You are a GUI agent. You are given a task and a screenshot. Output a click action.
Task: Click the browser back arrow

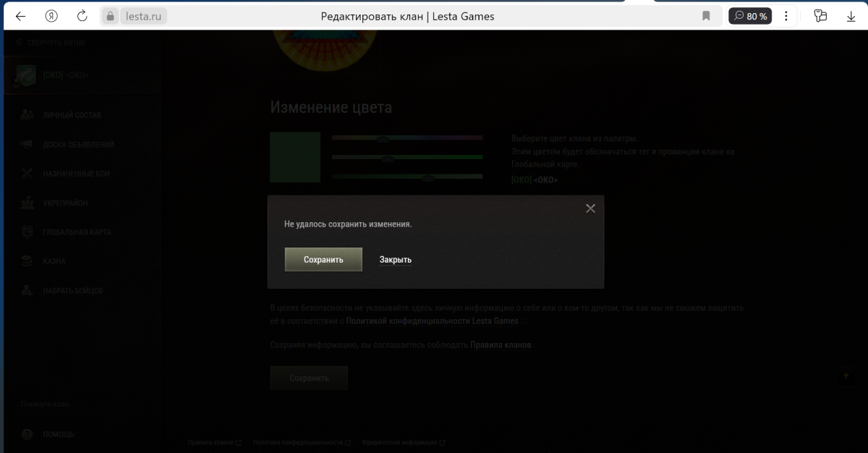coord(20,16)
